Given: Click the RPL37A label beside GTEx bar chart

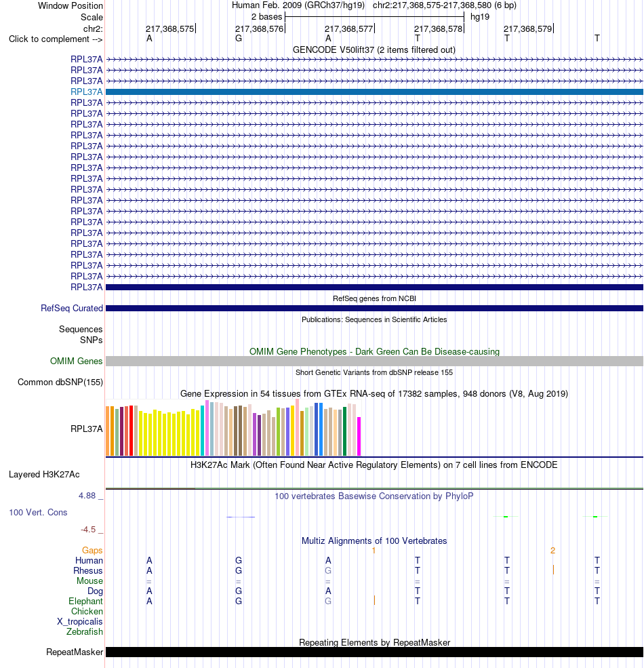Looking at the screenshot, I should click(87, 429).
